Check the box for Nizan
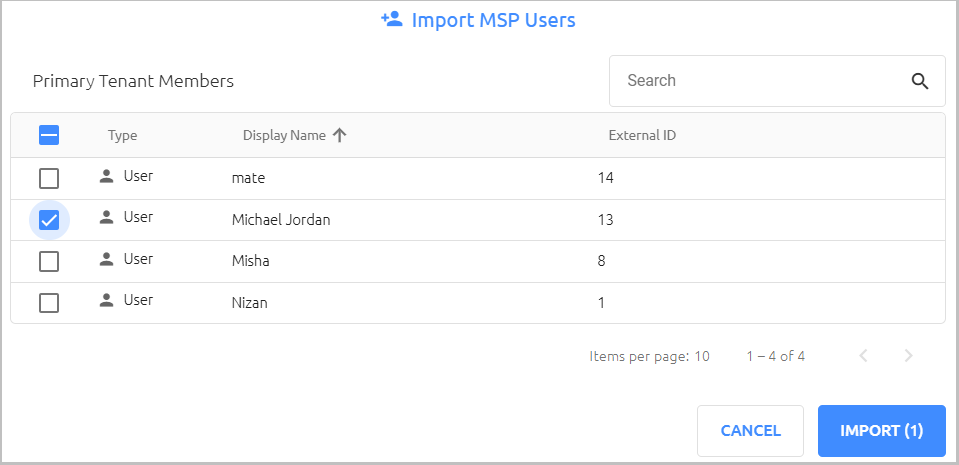The height and width of the screenshot is (465, 959). point(49,303)
